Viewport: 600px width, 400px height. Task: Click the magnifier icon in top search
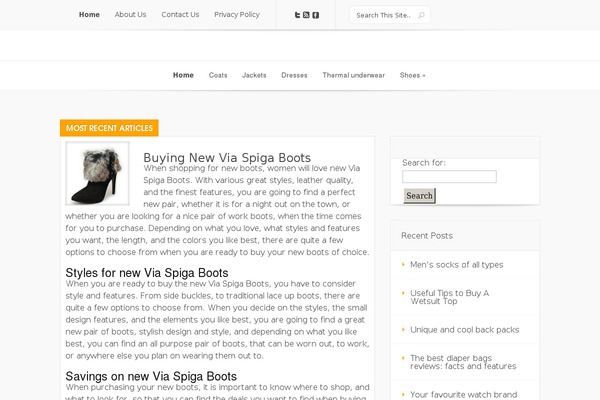(x=421, y=15)
